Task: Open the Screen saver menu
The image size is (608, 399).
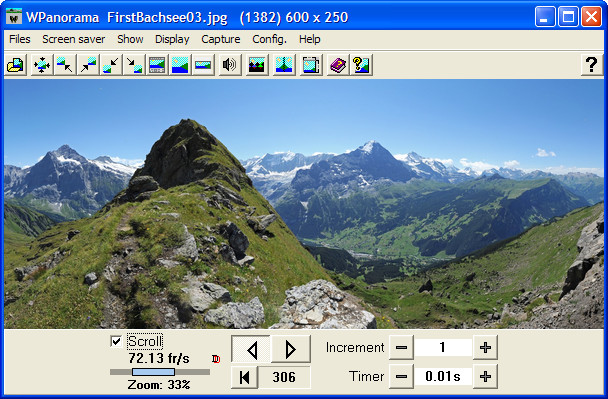Action: pyautogui.click(x=73, y=39)
